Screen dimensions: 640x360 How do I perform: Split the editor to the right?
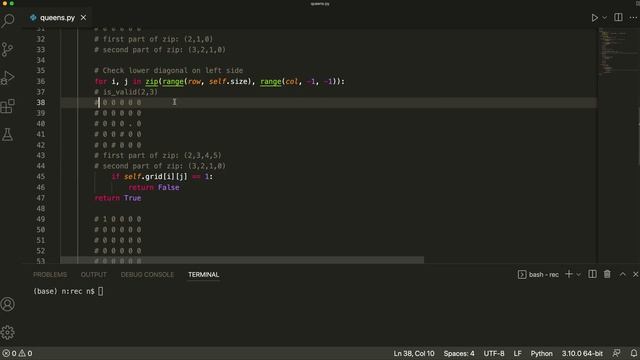click(x=618, y=18)
